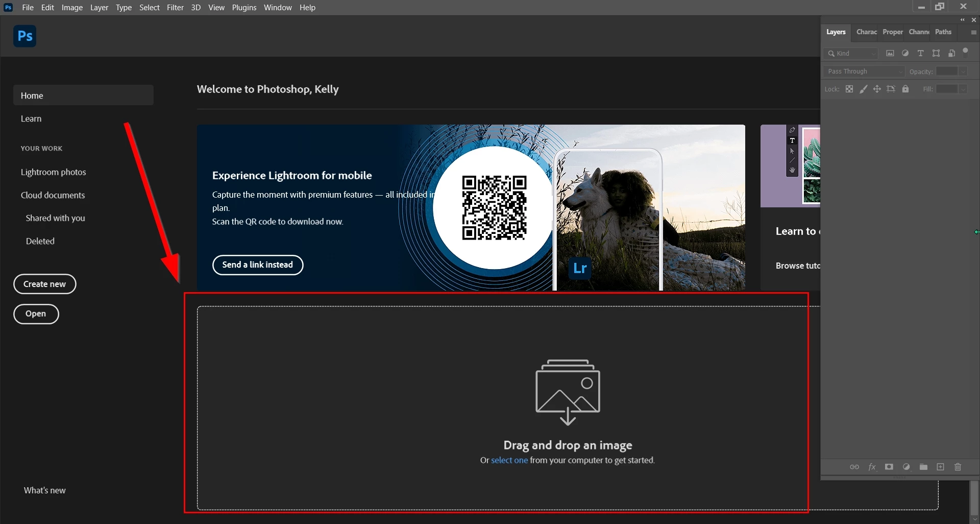Open the fx layer style menu
This screenshot has width=980, height=524.
[872, 467]
